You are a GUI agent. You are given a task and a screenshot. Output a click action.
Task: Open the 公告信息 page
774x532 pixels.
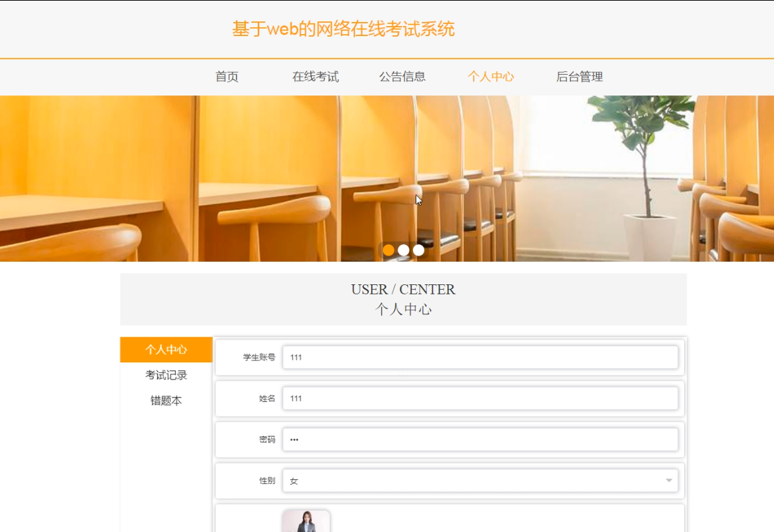403,77
